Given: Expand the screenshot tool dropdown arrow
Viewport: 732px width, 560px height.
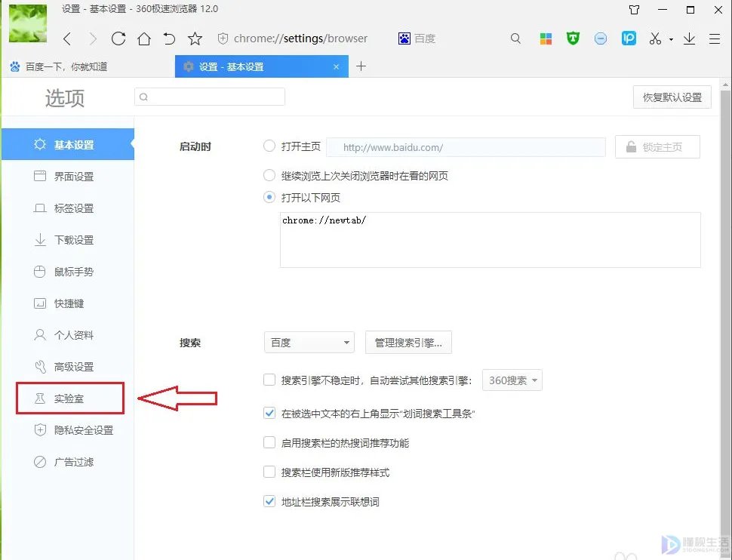Looking at the screenshot, I should coord(671,40).
